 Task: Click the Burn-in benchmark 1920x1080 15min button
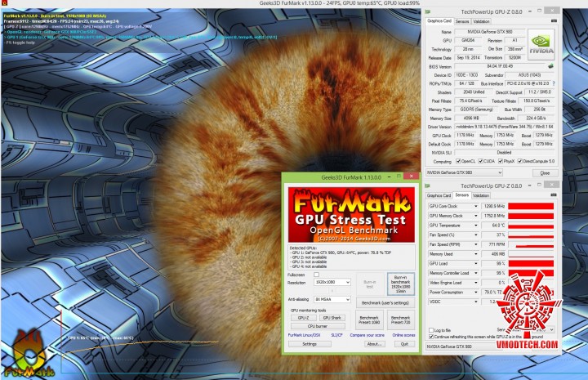[x=400, y=284]
